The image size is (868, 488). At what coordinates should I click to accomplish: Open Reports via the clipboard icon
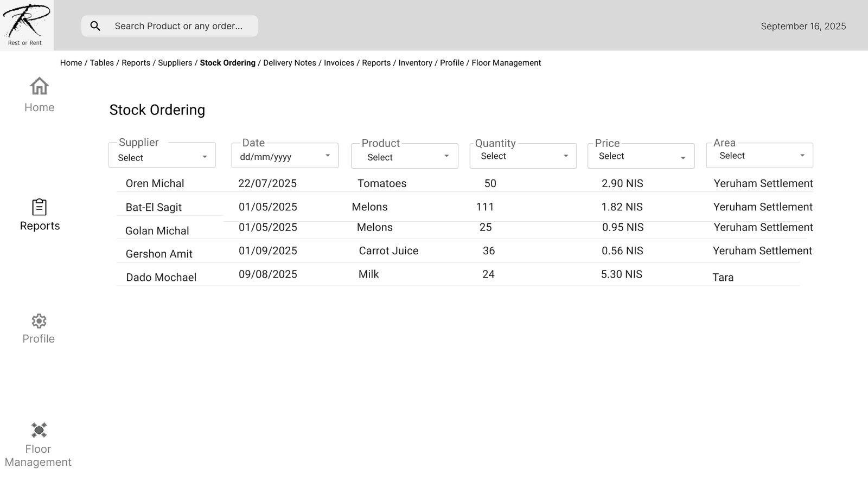[39, 207]
